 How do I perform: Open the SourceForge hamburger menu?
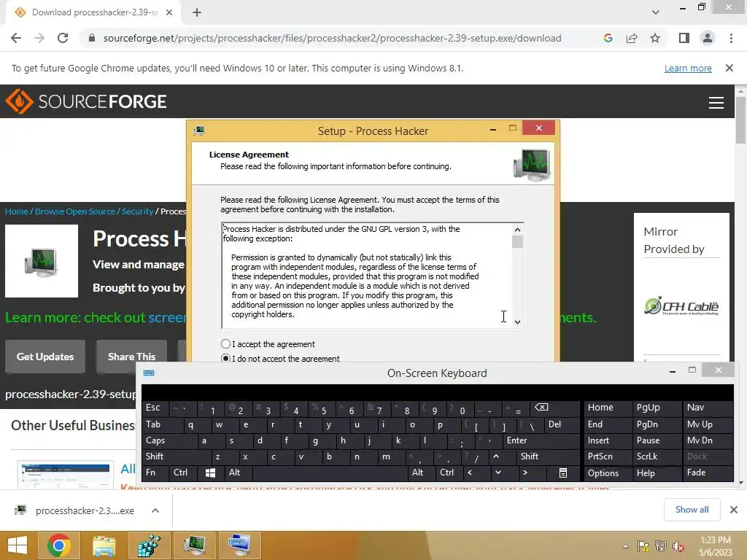pyautogui.click(x=716, y=102)
